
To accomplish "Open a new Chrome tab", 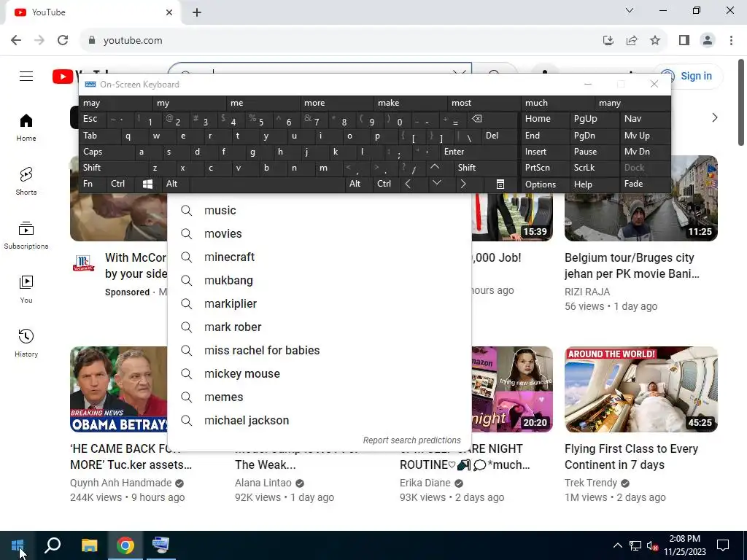I will (197, 12).
